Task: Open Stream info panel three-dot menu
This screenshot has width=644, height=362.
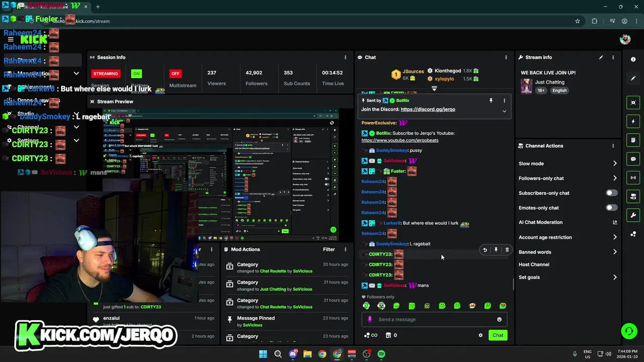Action: [613, 57]
